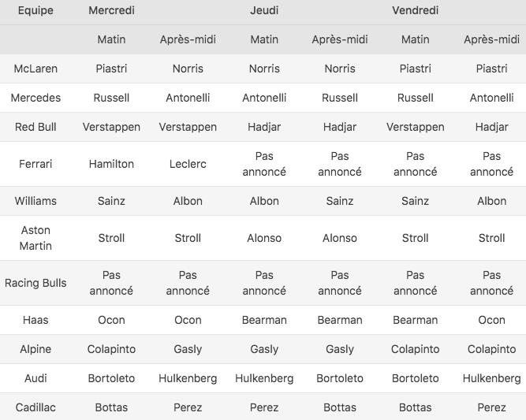
Task: Select the Haas team cell
Action: [x=35, y=320]
